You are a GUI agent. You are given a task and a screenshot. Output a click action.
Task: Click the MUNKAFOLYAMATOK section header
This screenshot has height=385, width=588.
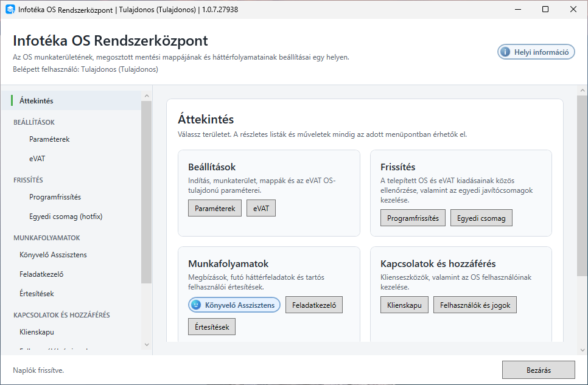tap(47, 238)
